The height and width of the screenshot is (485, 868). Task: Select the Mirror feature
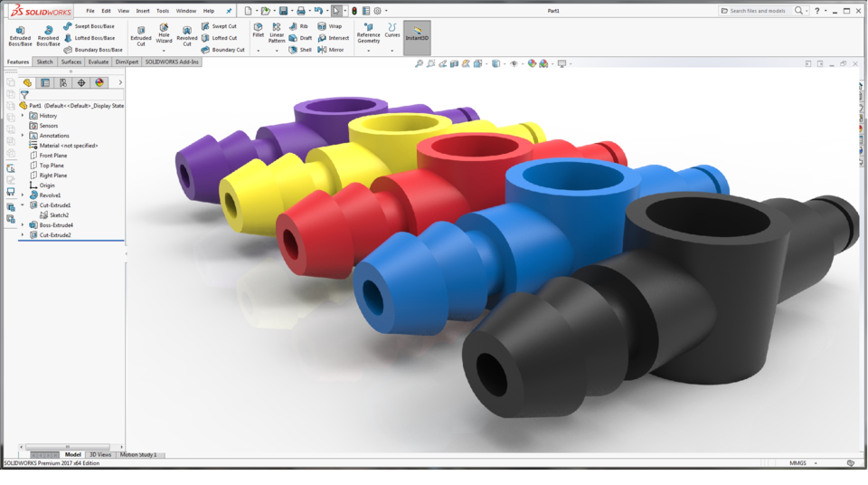pyautogui.click(x=331, y=50)
